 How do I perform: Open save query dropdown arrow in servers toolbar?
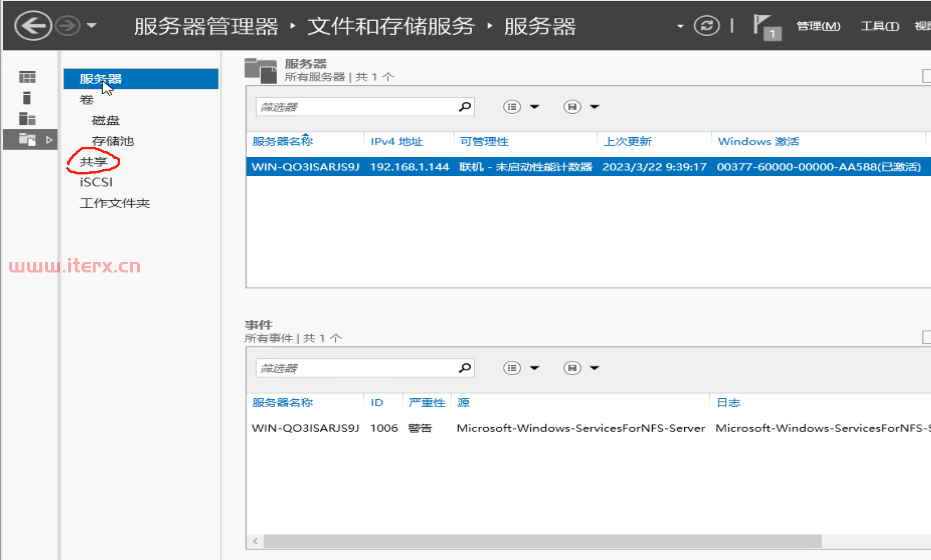pos(595,107)
